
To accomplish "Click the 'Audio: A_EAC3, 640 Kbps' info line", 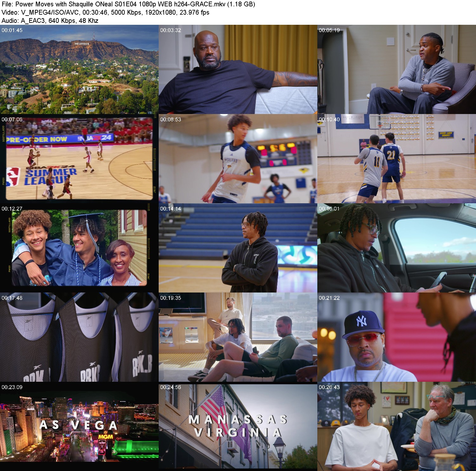I will click(50, 21).
